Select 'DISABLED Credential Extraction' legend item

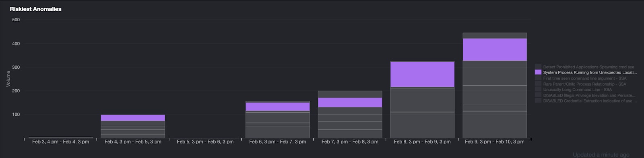pos(590,101)
